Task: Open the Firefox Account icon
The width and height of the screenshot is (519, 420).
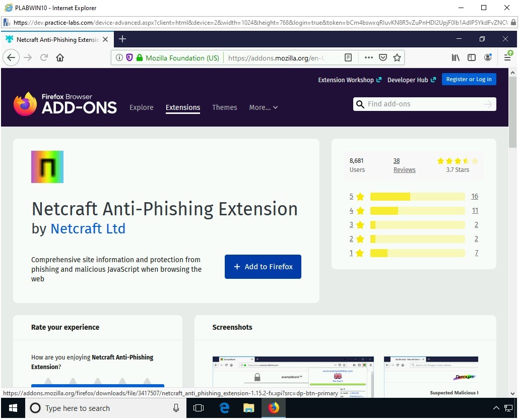Action: [x=488, y=57]
